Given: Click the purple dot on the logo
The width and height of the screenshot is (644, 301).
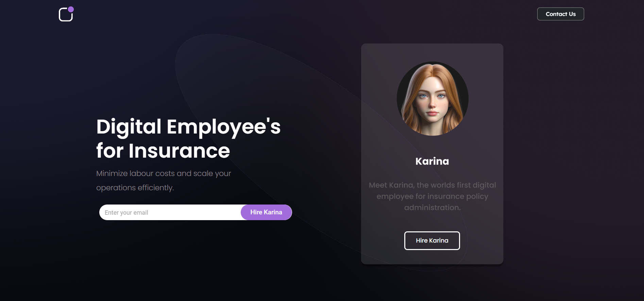Looking at the screenshot, I should pos(71,9).
